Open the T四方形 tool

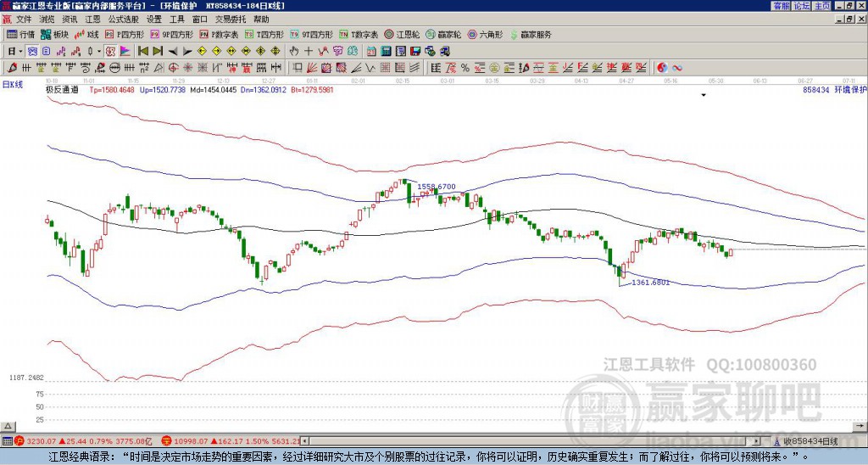coord(264,34)
